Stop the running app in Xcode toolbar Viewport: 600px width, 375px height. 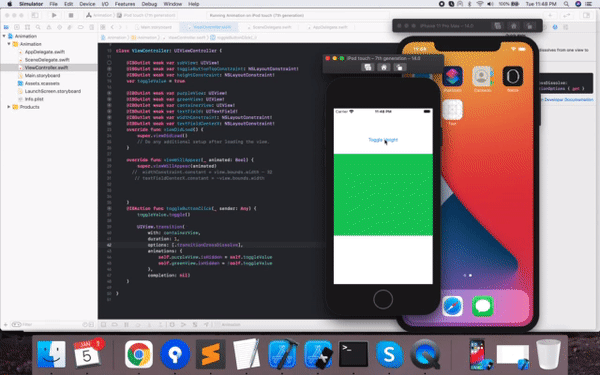pos(71,15)
